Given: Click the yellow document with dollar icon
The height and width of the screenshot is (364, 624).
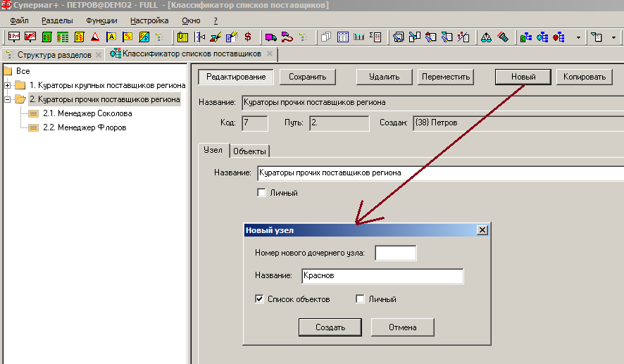Looking at the screenshot, I should [x=79, y=37].
